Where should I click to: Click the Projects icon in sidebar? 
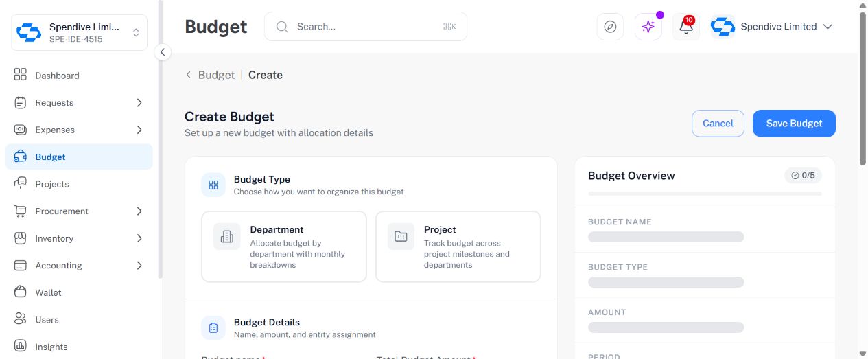point(21,184)
